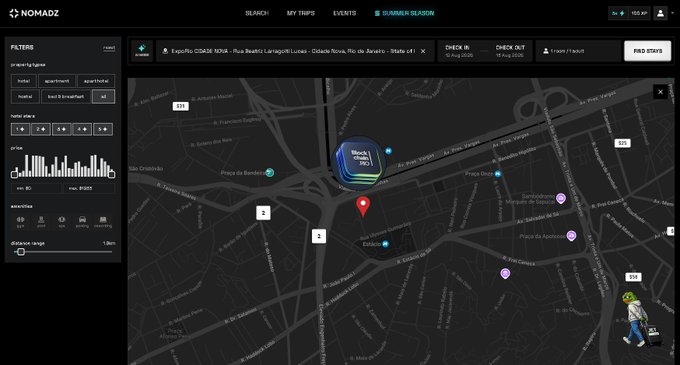Toggle the coworking amenity filter
Image resolution: width=680 pixels, height=365 pixels.
(103, 222)
